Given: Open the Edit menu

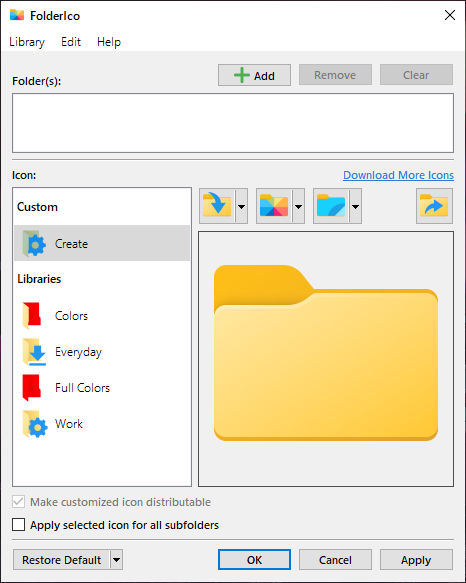Looking at the screenshot, I should click(x=71, y=42).
